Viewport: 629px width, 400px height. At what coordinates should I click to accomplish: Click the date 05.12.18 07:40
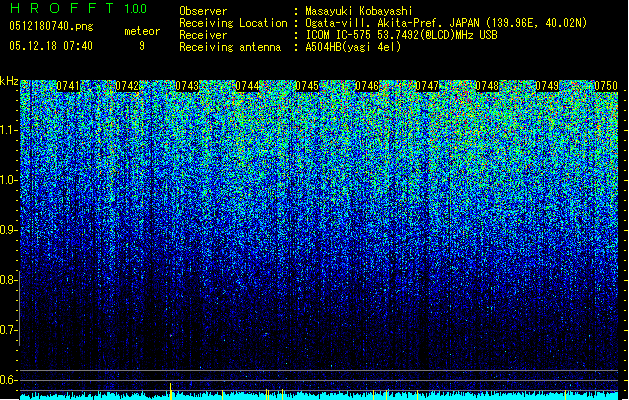click(x=51, y=46)
